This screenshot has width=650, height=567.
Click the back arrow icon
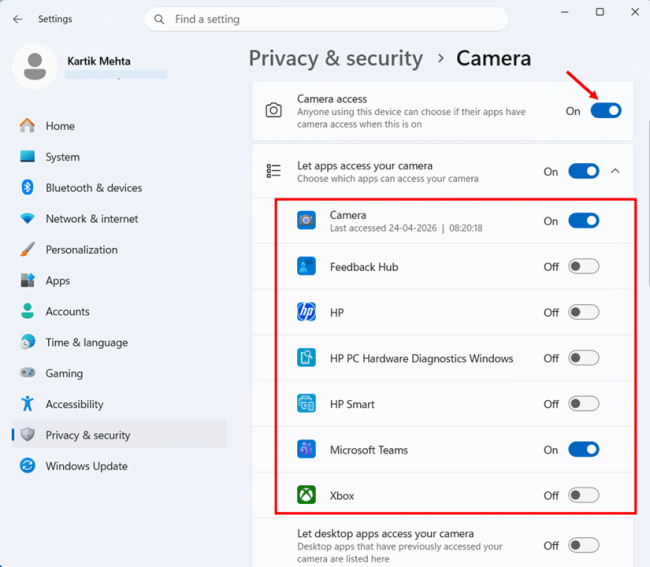[x=18, y=19]
